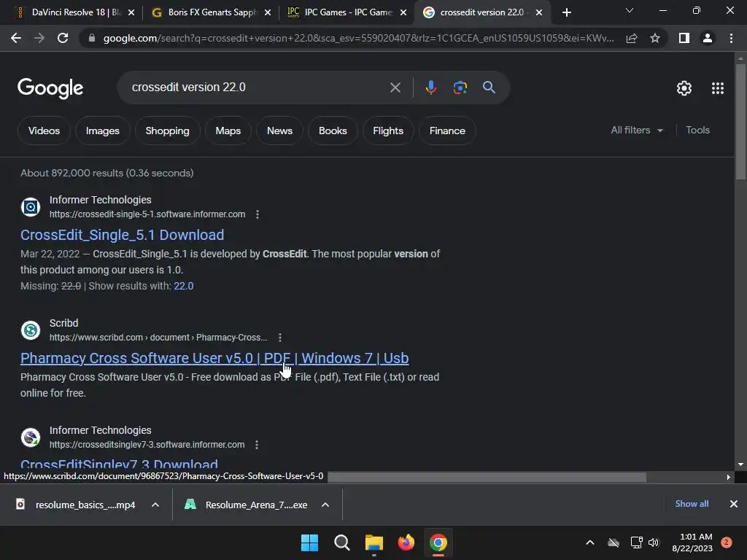Reload the Google search page
Screen dimensions: 747x560
(x=63, y=38)
